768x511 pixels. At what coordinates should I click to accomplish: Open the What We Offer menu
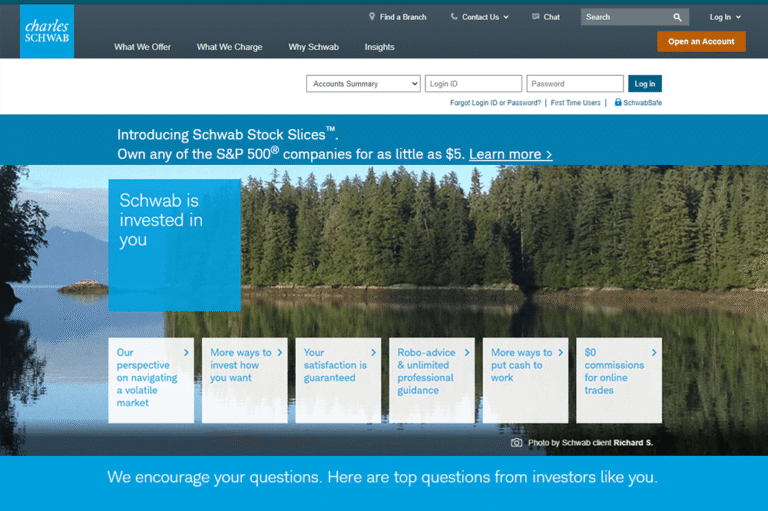click(x=143, y=47)
